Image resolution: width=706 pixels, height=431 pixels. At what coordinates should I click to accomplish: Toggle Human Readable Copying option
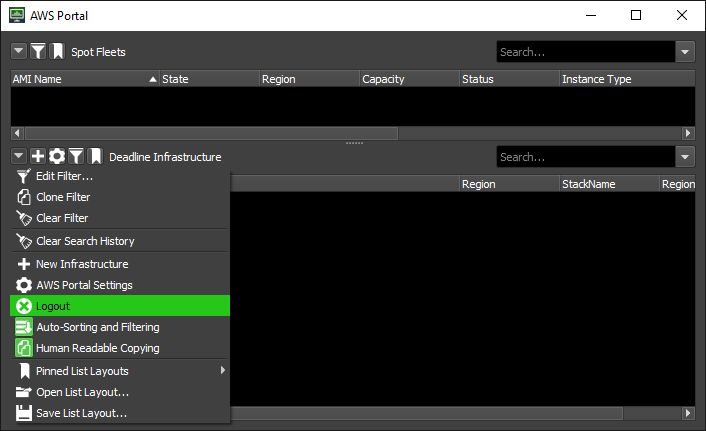(120, 348)
